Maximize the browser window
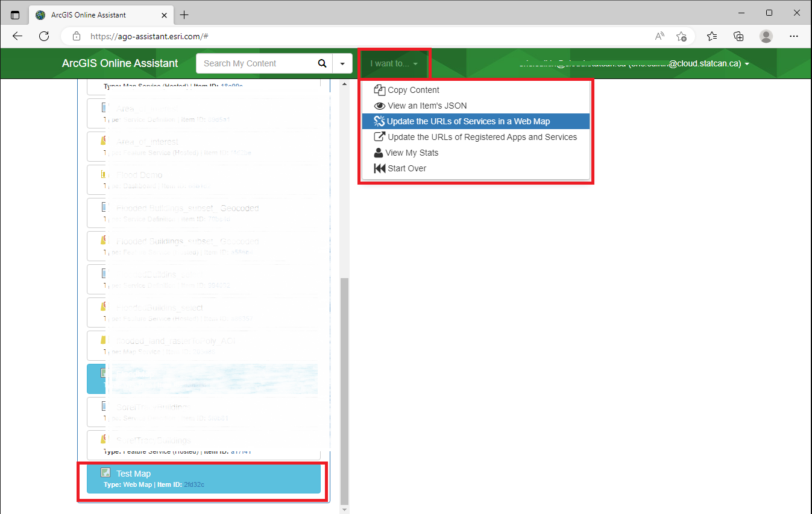Screen dimensions: 812x514 [x=769, y=13]
